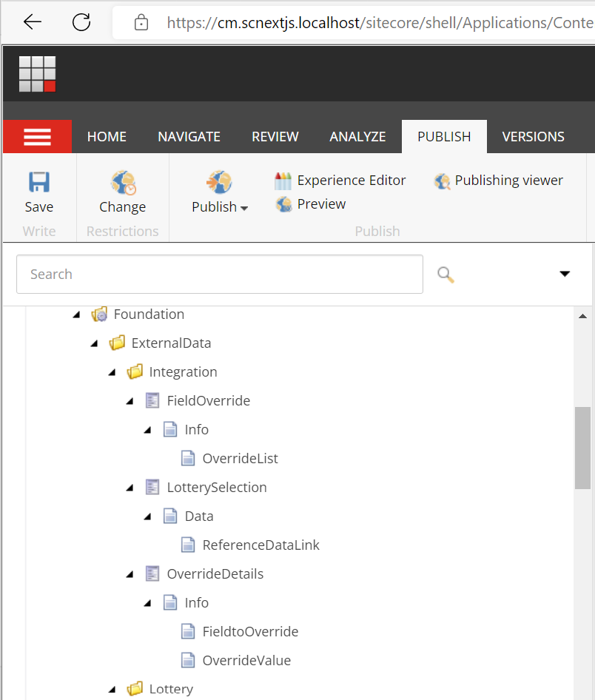
Task: Click the ExternalData folder icon
Action: [117, 343]
